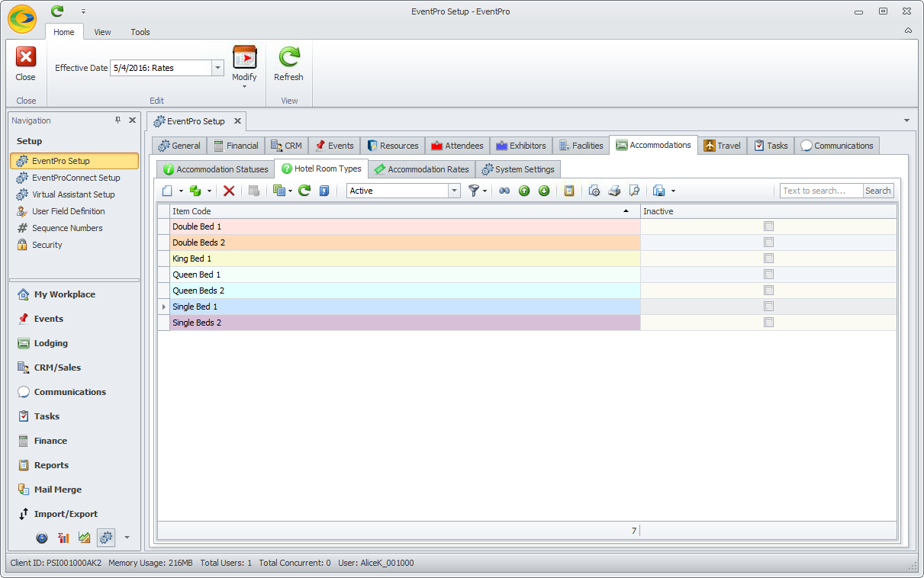The image size is (924, 578).
Task: Expand the funnel filter dropdown arrow
Action: (485, 191)
